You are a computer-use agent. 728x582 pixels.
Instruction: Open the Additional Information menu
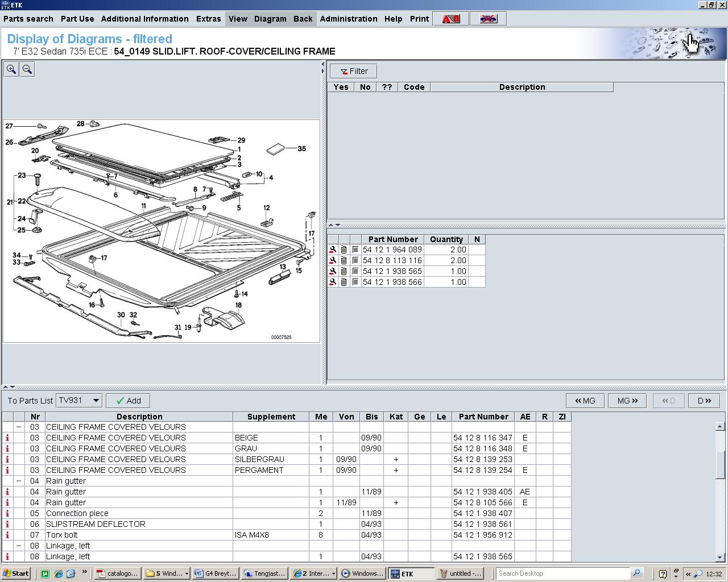pos(144,19)
